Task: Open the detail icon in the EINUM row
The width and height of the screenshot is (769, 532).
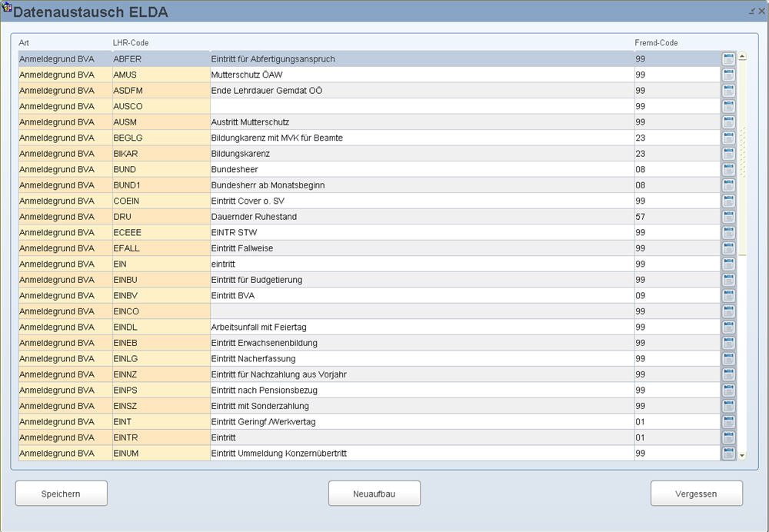Action: click(x=728, y=453)
